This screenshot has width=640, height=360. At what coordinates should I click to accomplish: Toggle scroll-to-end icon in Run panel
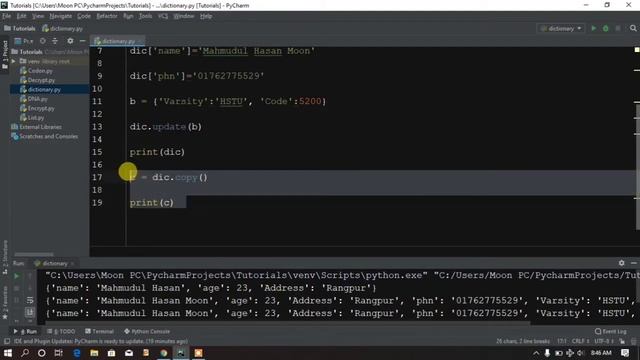click(x=30, y=312)
